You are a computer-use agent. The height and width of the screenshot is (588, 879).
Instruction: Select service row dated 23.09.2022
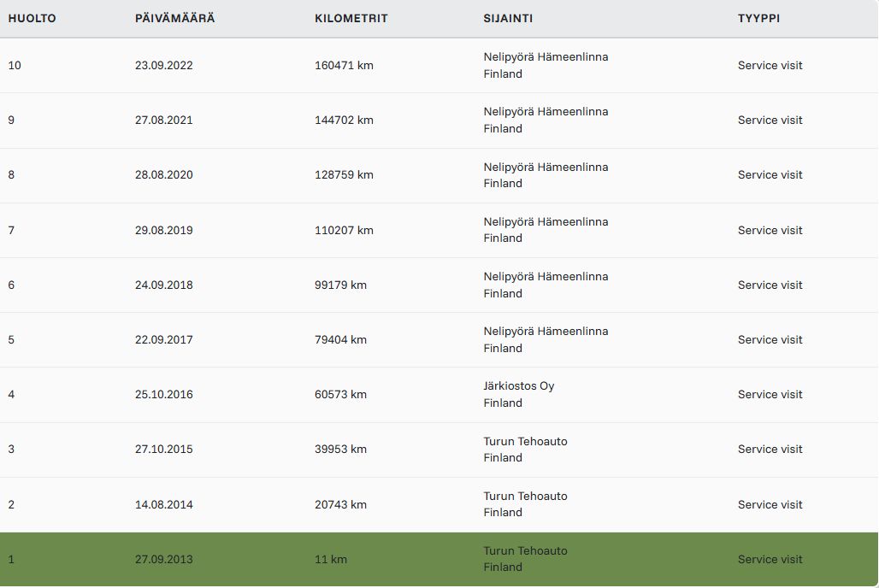[439, 66]
